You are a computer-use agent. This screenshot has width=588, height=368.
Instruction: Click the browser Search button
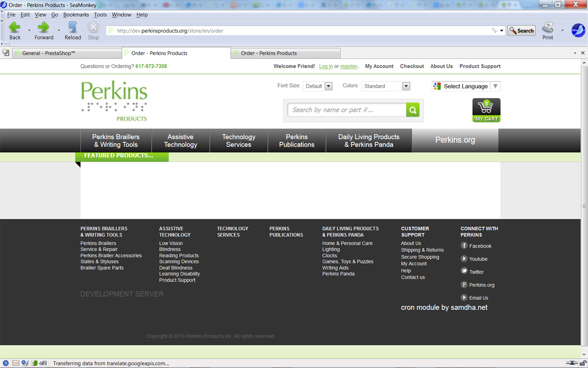[521, 30]
